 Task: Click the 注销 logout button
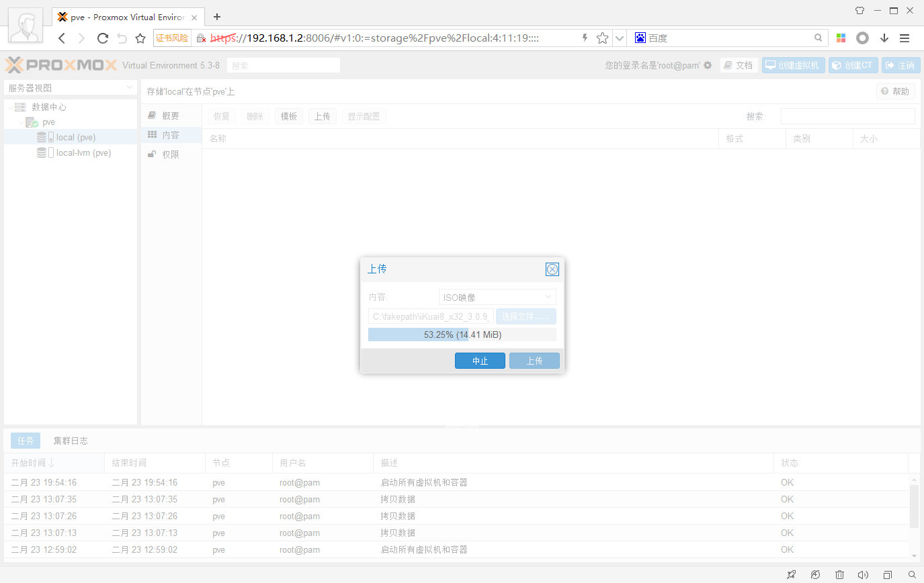tap(900, 65)
